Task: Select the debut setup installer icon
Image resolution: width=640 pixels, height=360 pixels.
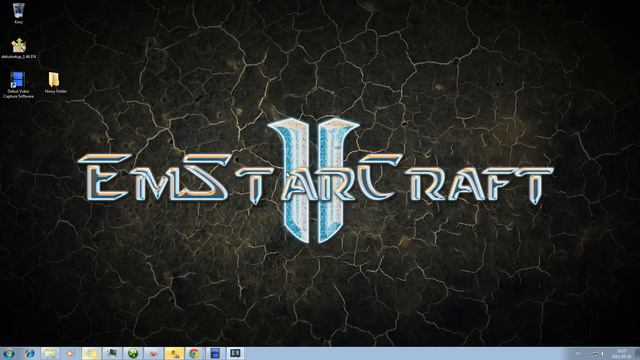Action: pos(18,48)
